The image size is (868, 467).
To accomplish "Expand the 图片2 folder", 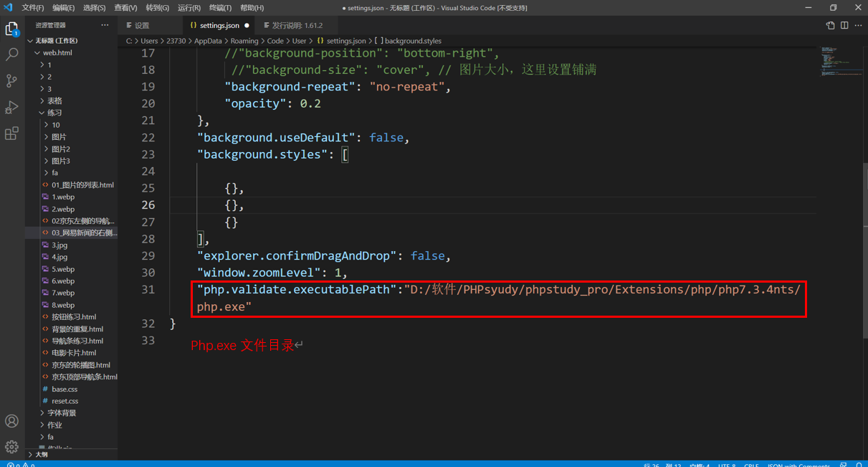I will 71,148.
